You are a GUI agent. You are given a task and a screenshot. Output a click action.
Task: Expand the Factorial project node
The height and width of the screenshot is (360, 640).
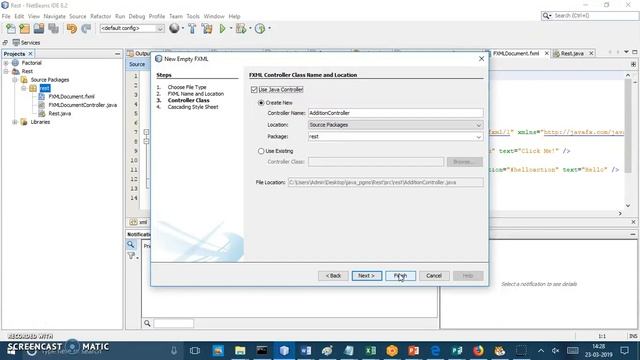pos(6,63)
